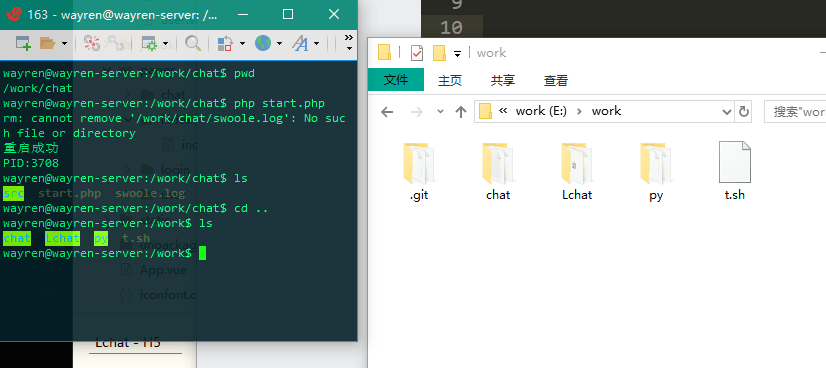The image size is (826, 368).
Task: Select the final work breadcrumb segment
Action: pos(606,111)
